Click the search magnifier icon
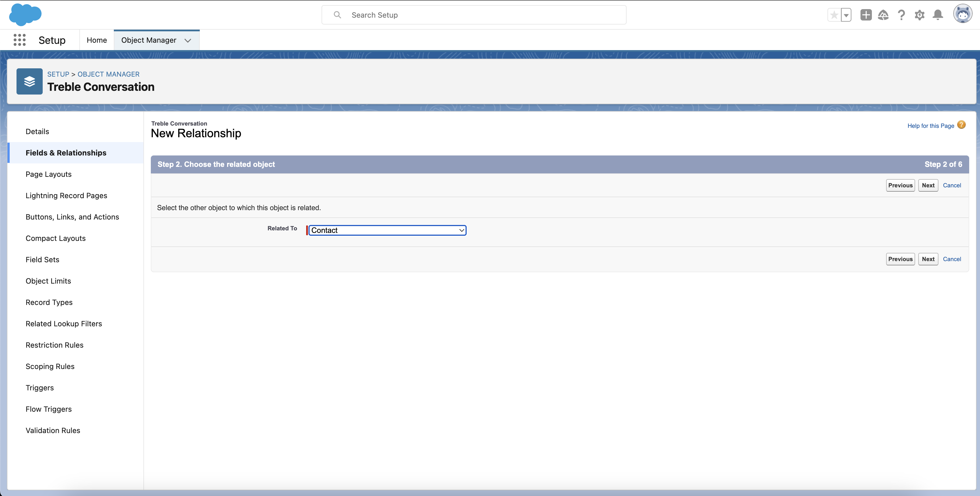The height and width of the screenshot is (496, 980). coord(337,15)
